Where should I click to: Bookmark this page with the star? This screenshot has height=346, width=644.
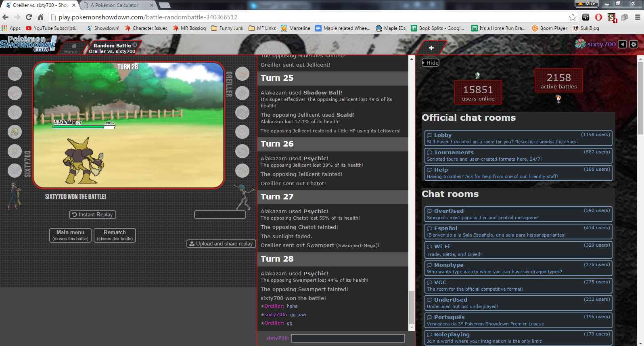pos(573,17)
